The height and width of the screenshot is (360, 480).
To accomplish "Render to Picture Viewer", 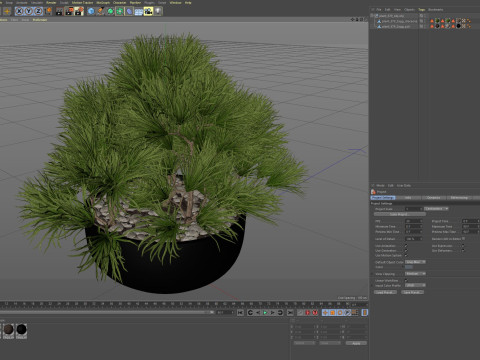I will click(x=69, y=11).
